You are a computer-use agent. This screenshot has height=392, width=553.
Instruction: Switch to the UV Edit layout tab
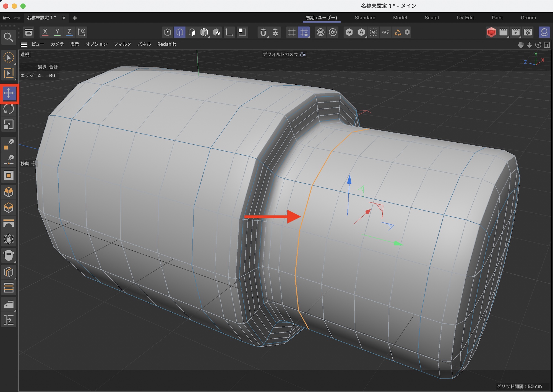(465, 18)
